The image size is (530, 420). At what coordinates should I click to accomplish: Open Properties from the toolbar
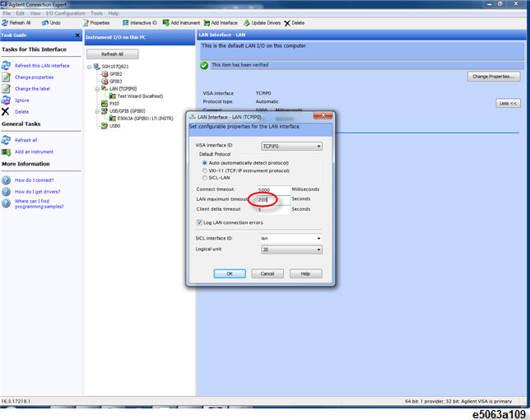coord(96,23)
